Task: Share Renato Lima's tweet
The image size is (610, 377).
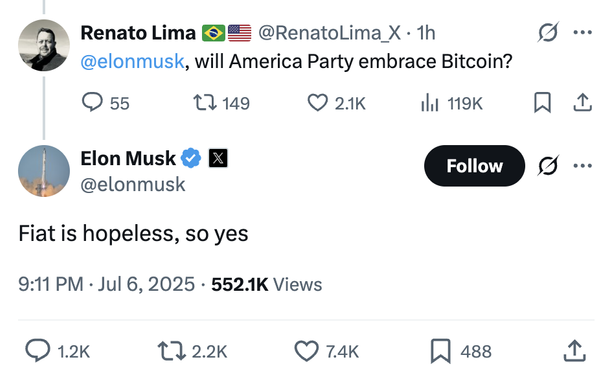Action: (582, 102)
